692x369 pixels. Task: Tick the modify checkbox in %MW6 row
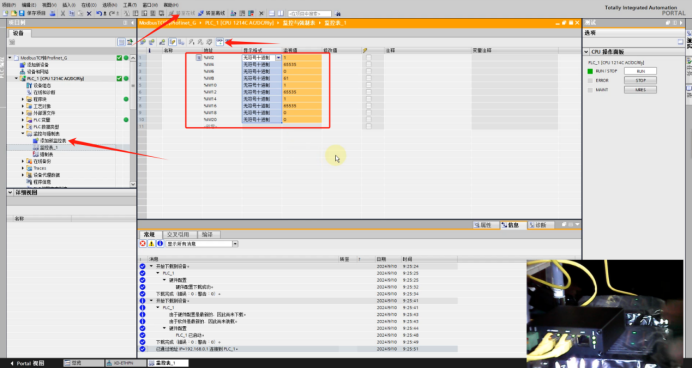[369, 71]
